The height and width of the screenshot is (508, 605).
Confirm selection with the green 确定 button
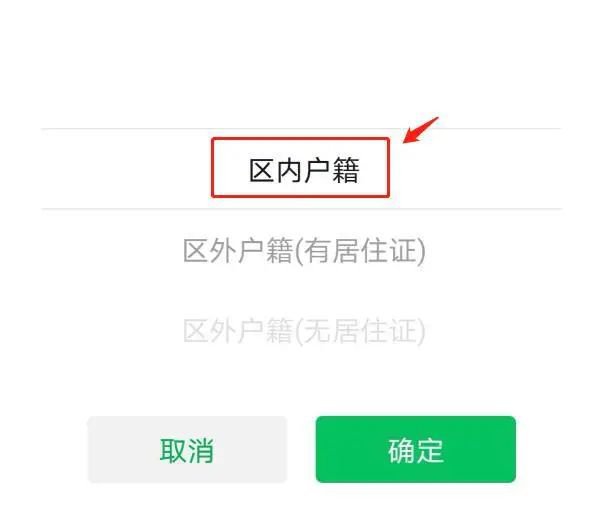[x=416, y=449]
